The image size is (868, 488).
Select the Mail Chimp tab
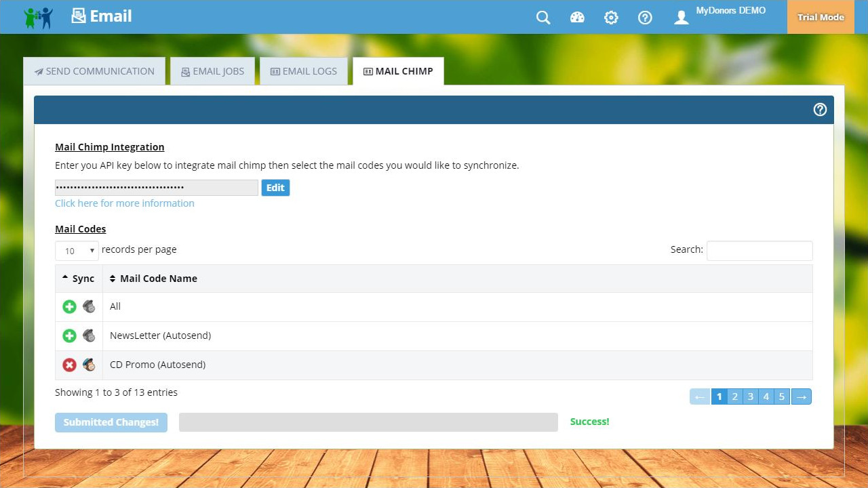tap(398, 71)
